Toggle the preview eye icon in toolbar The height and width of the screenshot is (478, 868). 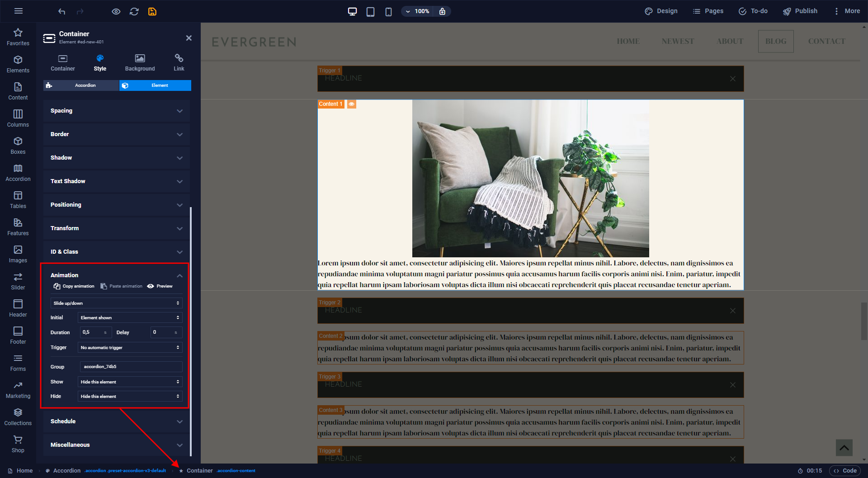click(x=116, y=11)
